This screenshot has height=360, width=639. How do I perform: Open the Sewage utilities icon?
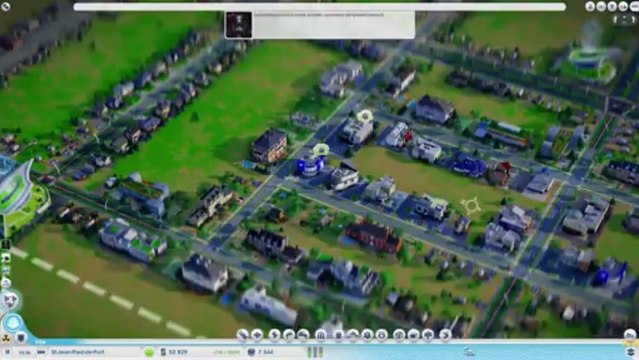303,335
